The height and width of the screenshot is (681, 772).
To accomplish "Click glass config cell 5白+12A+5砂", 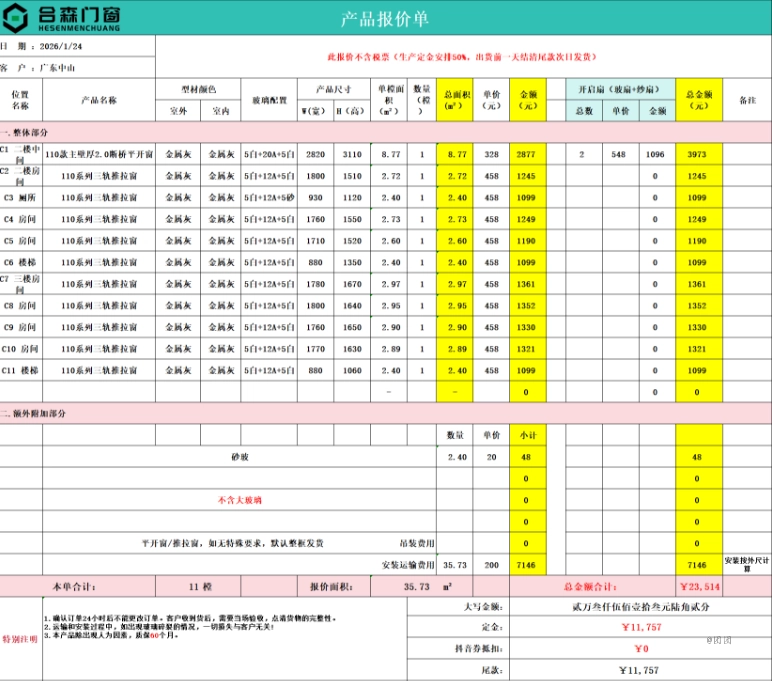I will pyautogui.click(x=269, y=197).
